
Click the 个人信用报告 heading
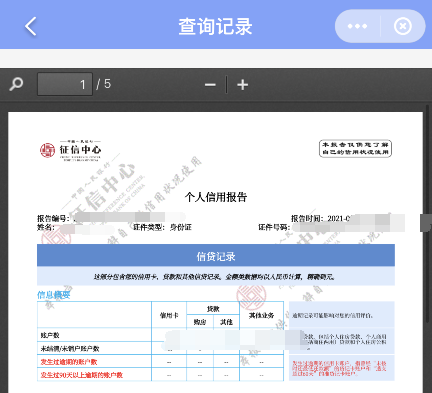coord(216,197)
